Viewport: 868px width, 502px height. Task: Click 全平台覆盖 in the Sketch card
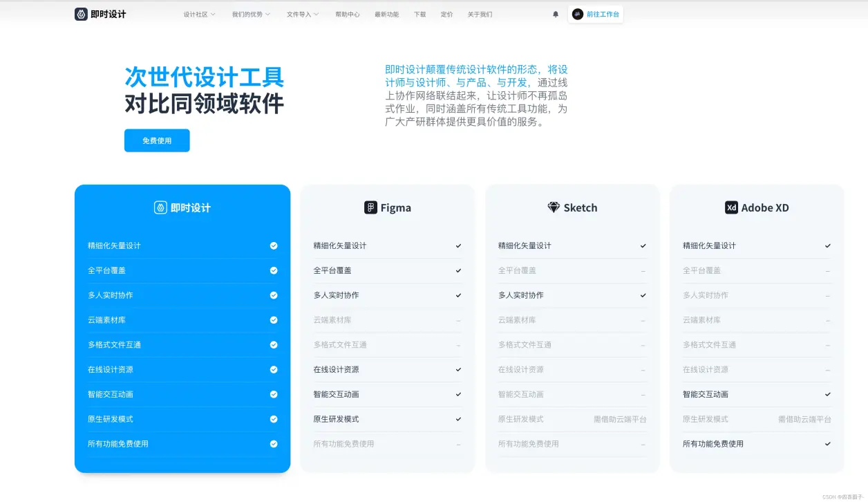click(517, 270)
